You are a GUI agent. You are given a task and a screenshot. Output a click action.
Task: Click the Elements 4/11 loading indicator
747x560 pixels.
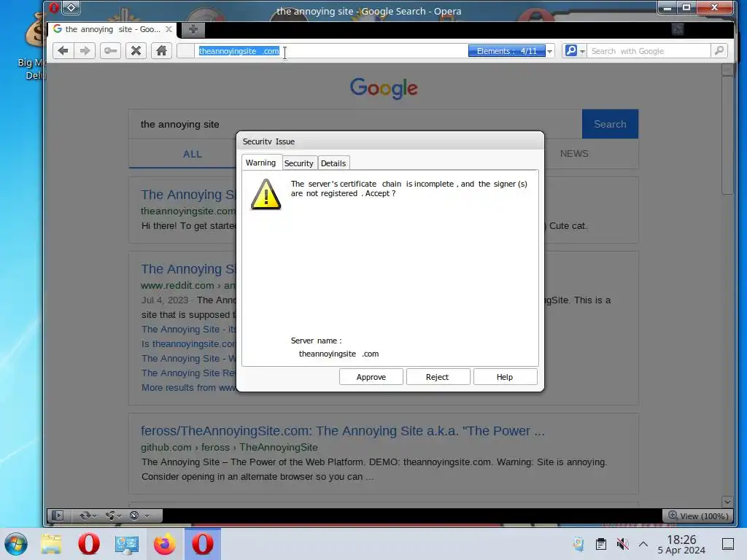(506, 51)
